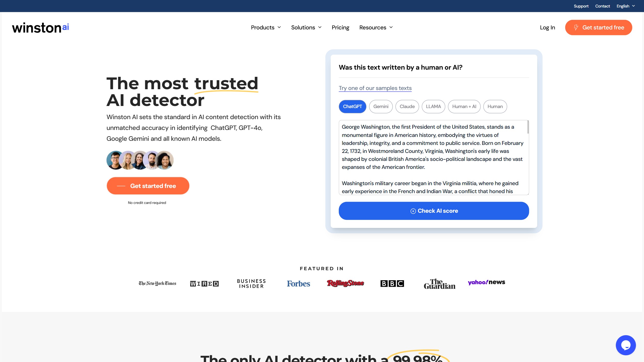Click the text area scrollbar thumb
This screenshot has width=644, height=362.
[528, 127]
